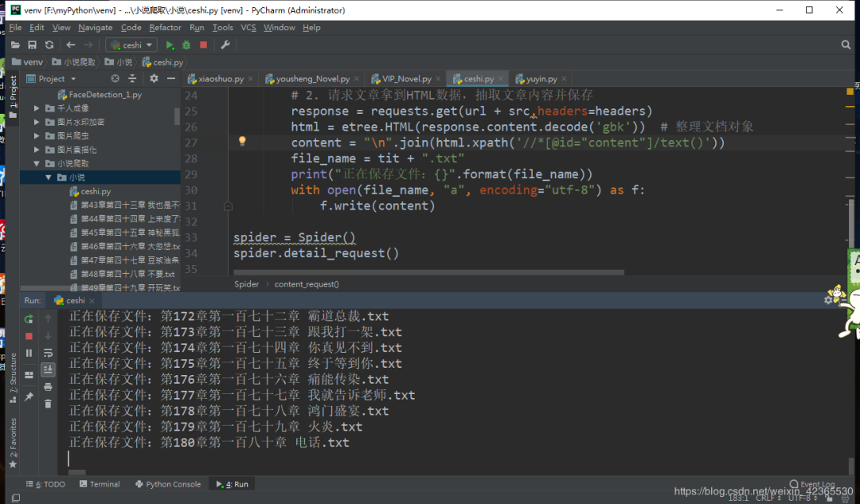Open the Navigate menu
860x504 pixels.
coord(96,27)
